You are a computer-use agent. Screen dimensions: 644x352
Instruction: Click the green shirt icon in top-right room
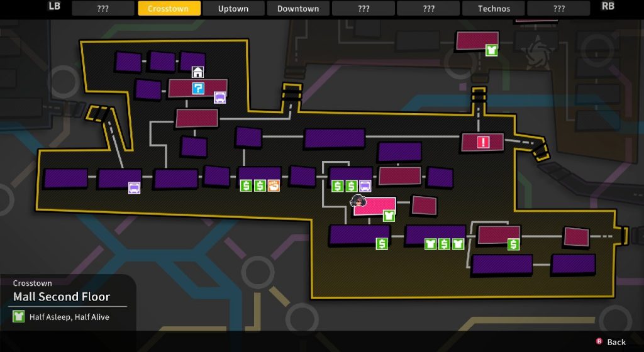pyautogui.click(x=492, y=50)
